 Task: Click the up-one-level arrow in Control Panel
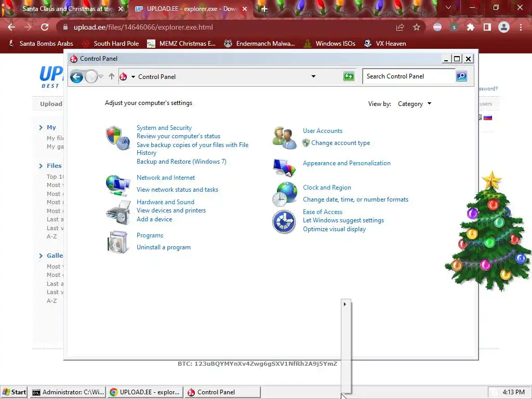tap(111, 76)
